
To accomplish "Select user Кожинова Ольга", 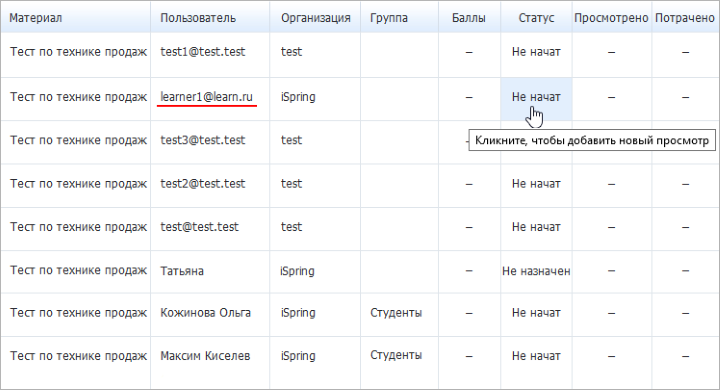I will point(205,313).
